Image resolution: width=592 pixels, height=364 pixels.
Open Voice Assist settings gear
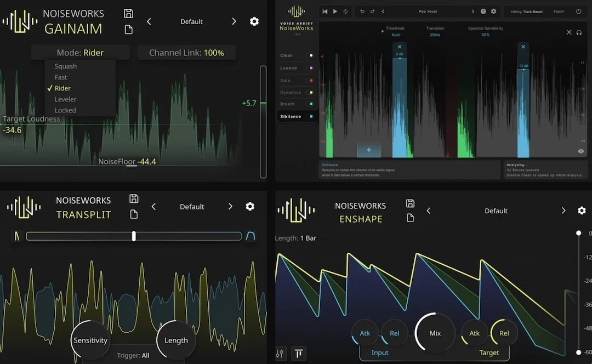tap(493, 12)
